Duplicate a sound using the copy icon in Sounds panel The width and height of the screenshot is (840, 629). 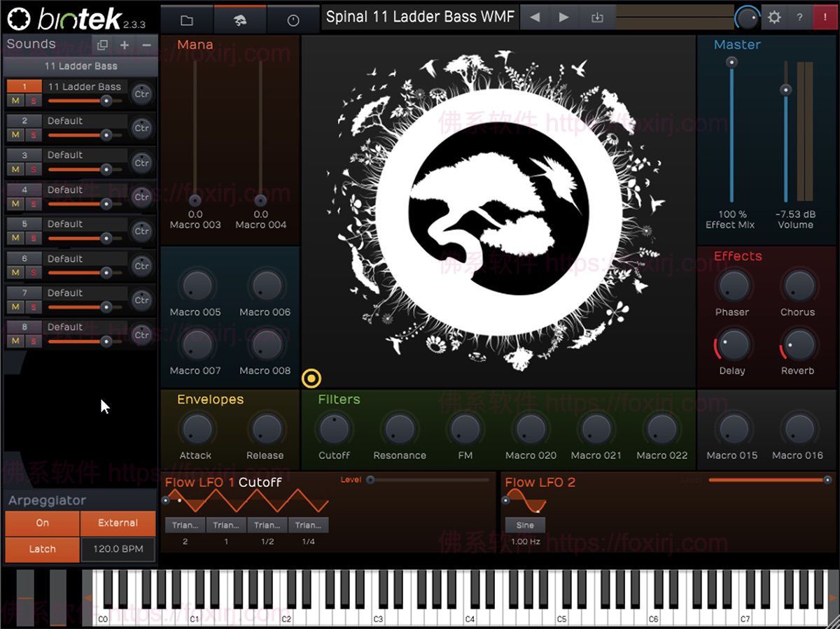(103, 43)
